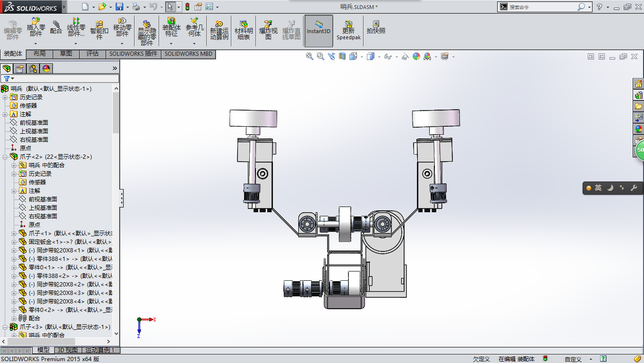Click the View Orientation icon

354,56
